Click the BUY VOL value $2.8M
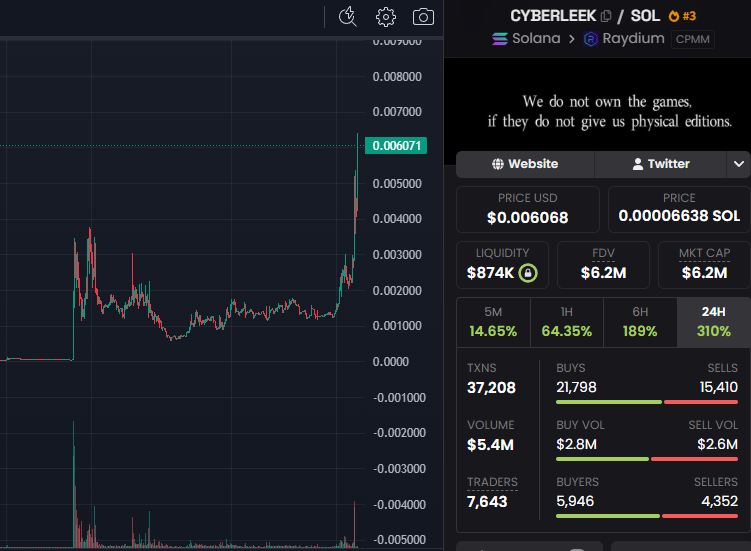This screenshot has width=751, height=551. click(x=576, y=444)
